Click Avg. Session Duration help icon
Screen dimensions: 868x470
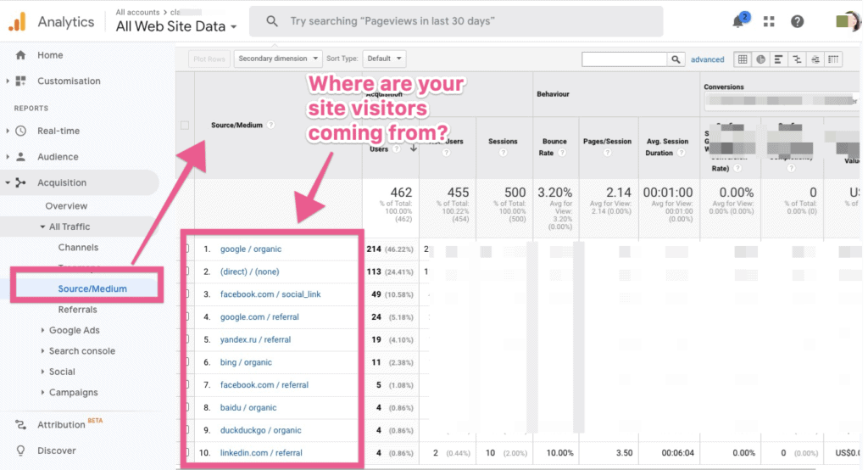pos(681,153)
